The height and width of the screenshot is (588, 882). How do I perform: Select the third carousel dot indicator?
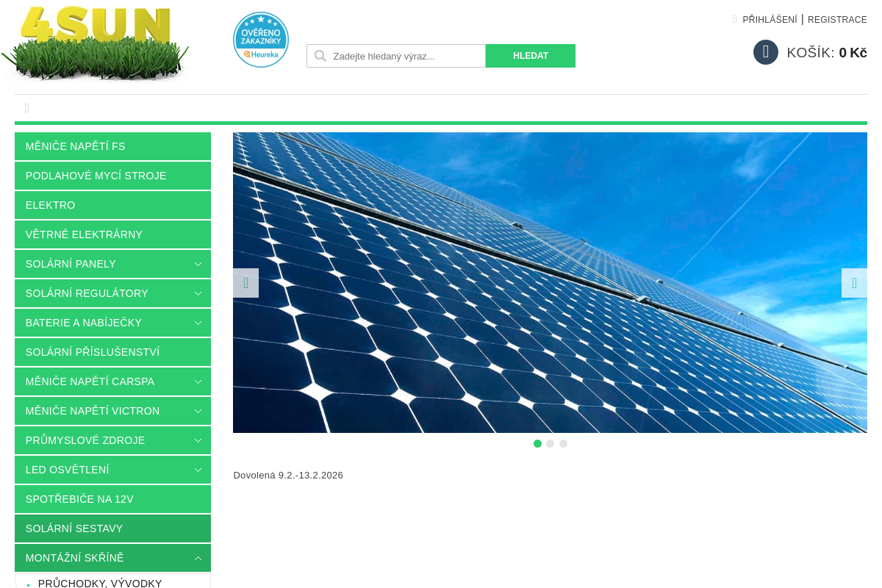click(x=564, y=444)
